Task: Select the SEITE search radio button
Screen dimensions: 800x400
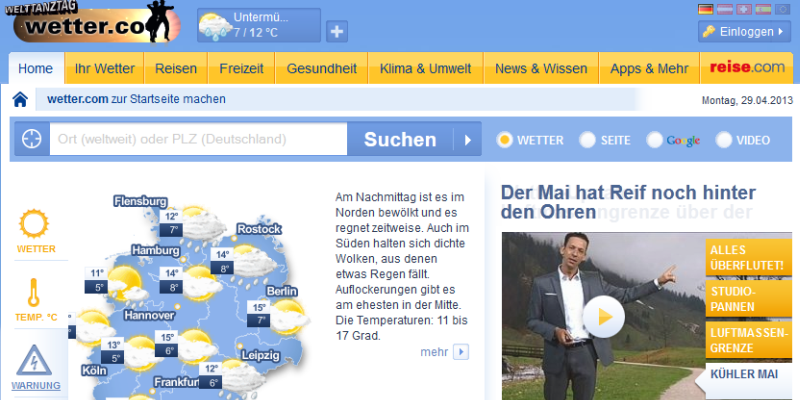Action: pos(588,140)
